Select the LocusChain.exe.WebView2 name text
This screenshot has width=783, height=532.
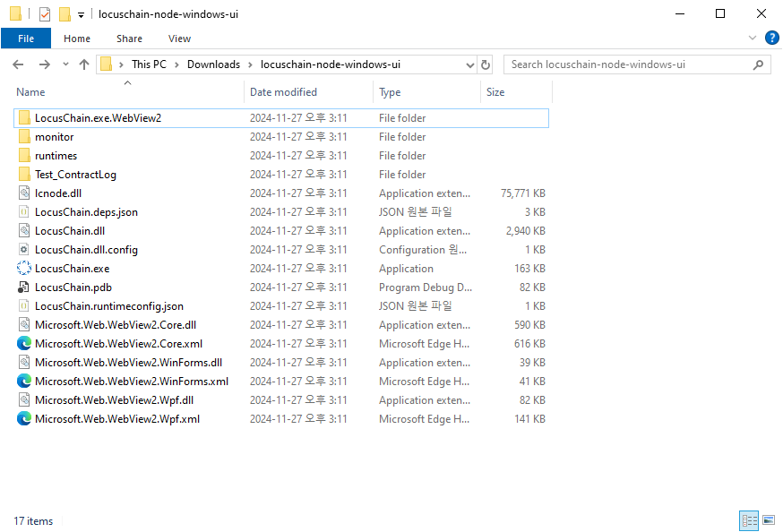coord(98,118)
